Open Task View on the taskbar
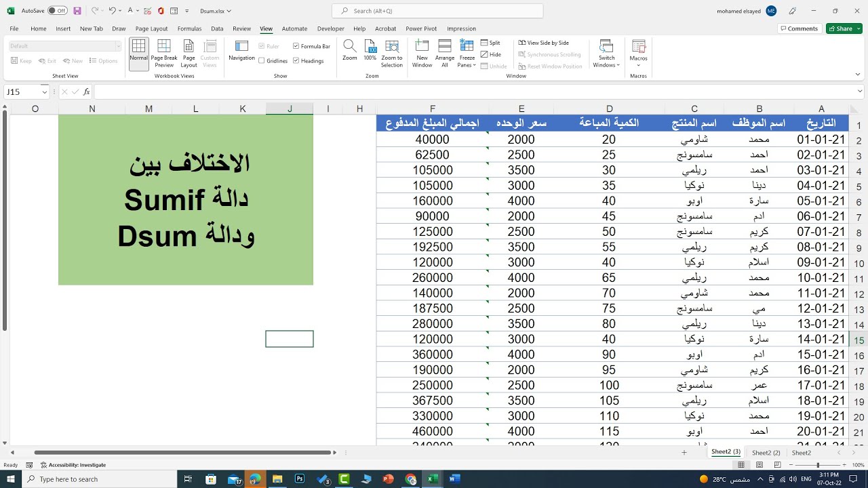 click(x=188, y=479)
